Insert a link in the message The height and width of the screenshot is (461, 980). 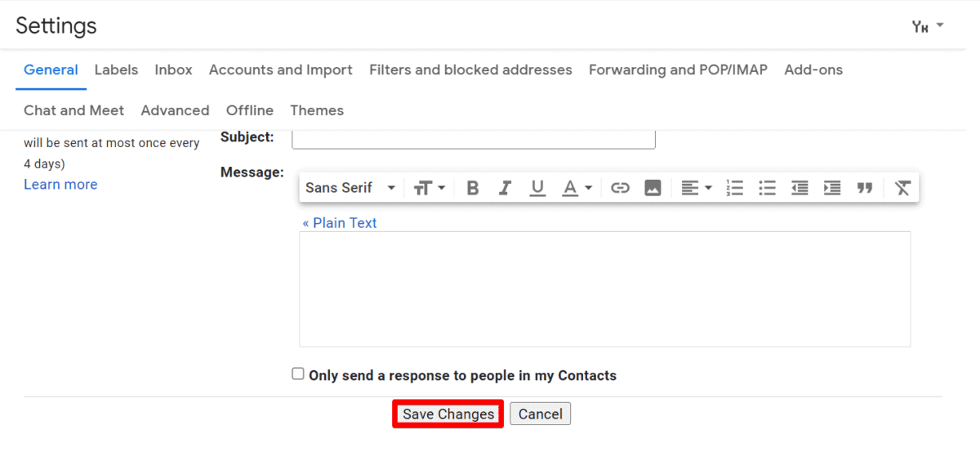click(621, 188)
